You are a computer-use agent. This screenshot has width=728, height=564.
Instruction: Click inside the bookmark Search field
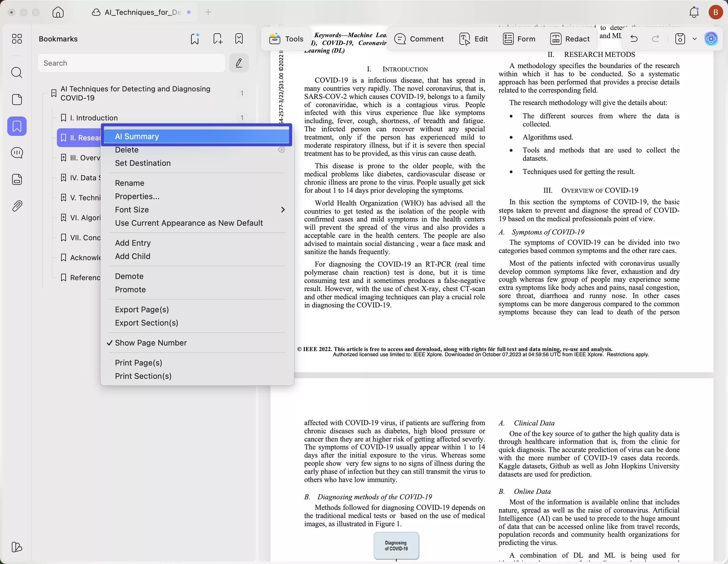pos(131,63)
